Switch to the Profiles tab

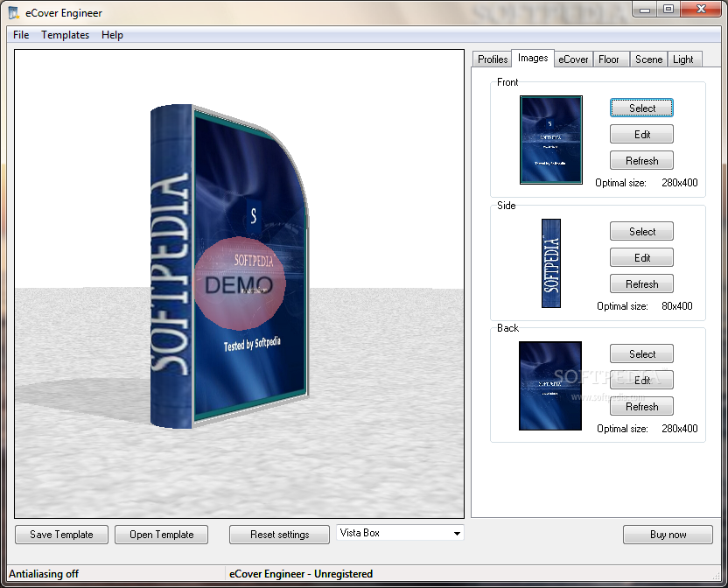[492, 59]
